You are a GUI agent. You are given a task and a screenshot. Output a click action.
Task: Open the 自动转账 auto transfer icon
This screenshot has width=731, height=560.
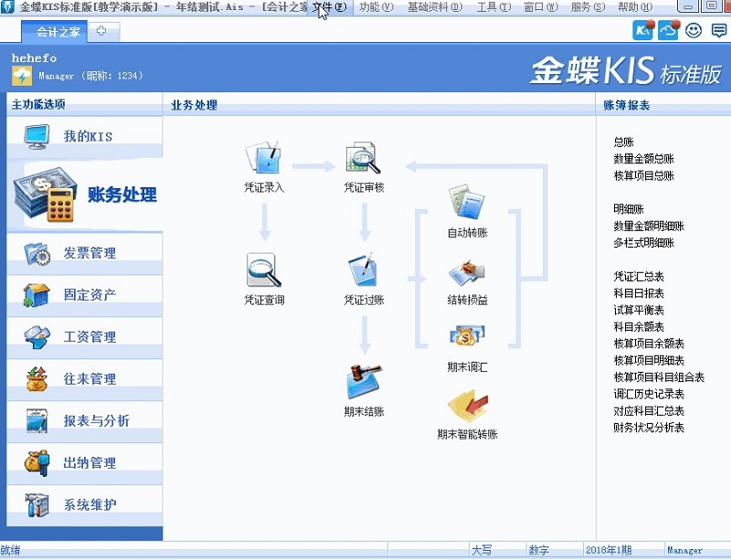pos(467,201)
